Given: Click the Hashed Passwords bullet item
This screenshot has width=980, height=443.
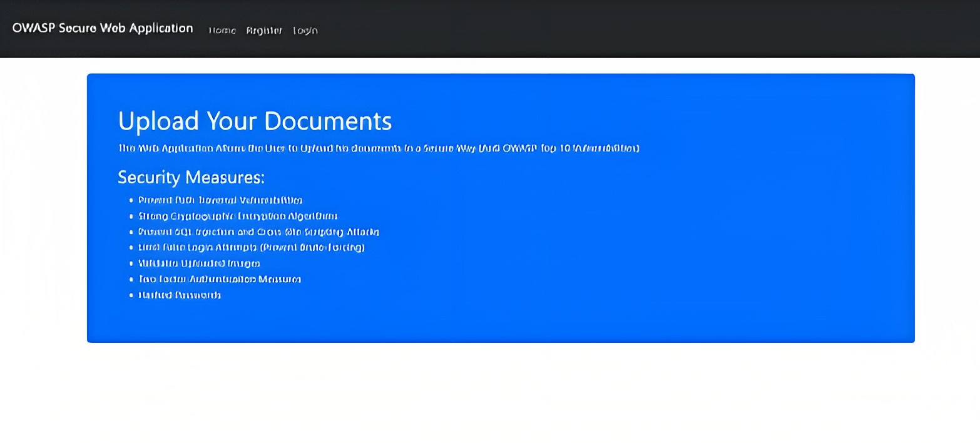Looking at the screenshot, I should (x=180, y=295).
